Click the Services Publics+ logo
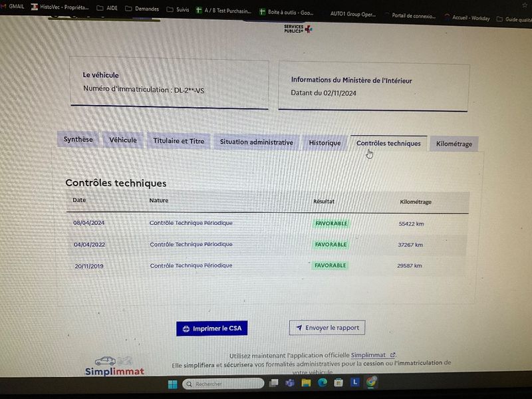The height and width of the screenshot is (399, 532). pyautogui.click(x=298, y=29)
